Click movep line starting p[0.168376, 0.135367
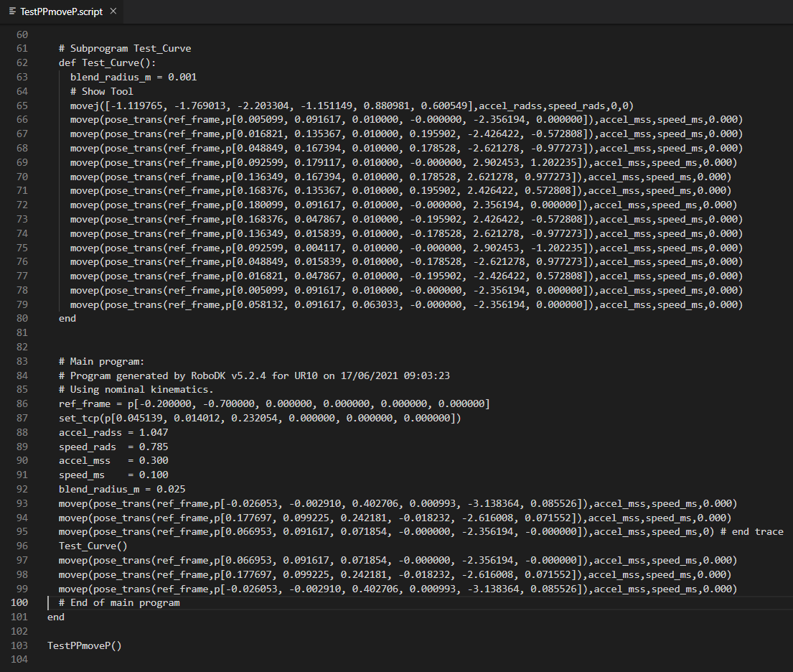The height and width of the screenshot is (672, 793). [401, 191]
